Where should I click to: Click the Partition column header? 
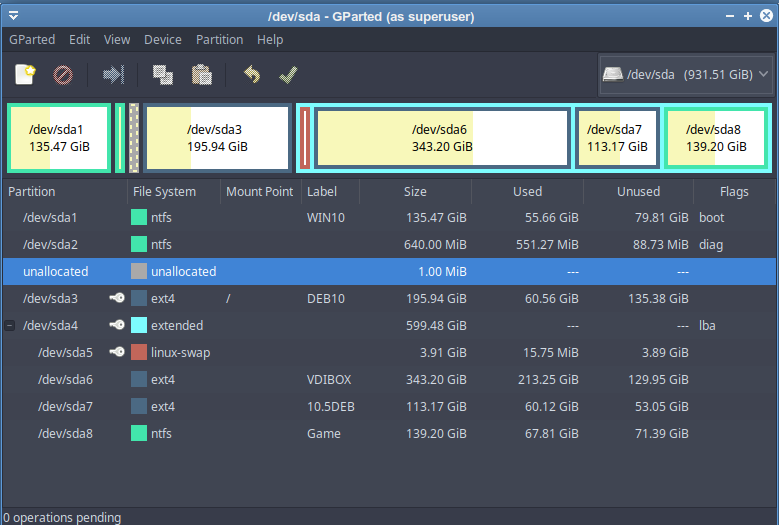(x=65, y=192)
